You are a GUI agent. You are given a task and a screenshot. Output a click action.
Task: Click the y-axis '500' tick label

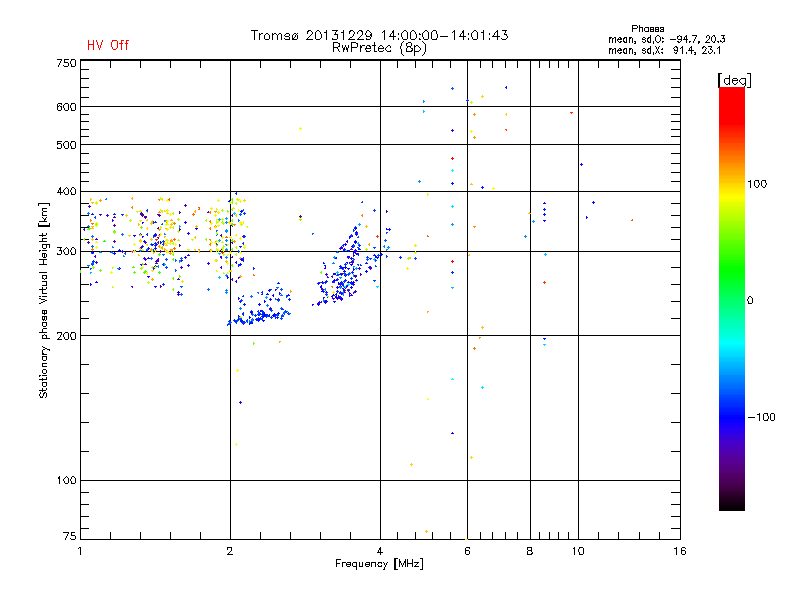66,145
